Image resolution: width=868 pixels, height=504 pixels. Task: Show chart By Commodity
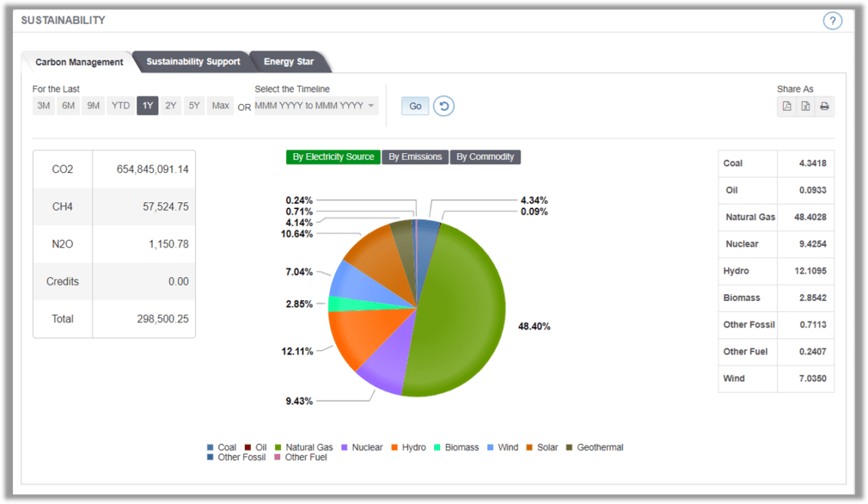(485, 157)
